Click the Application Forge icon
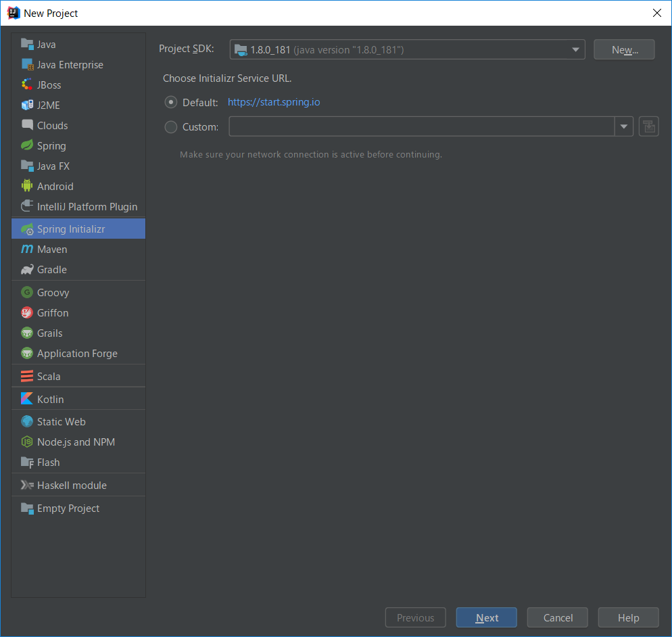672x637 pixels. pos(27,353)
